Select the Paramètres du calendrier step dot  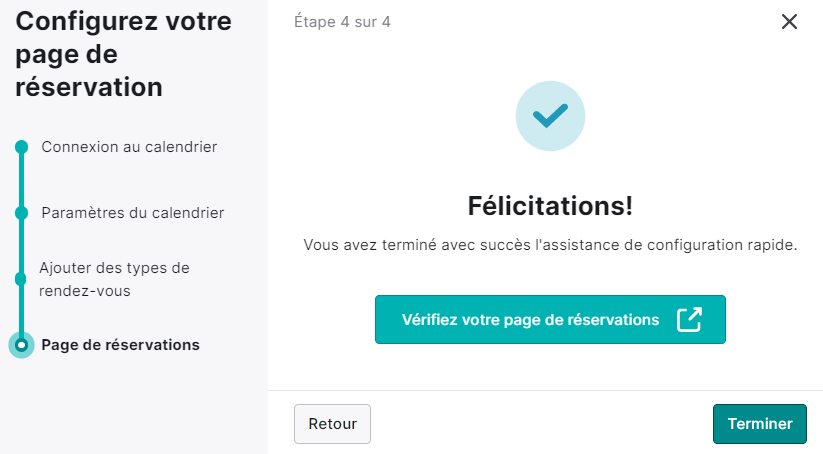click(x=22, y=213)
